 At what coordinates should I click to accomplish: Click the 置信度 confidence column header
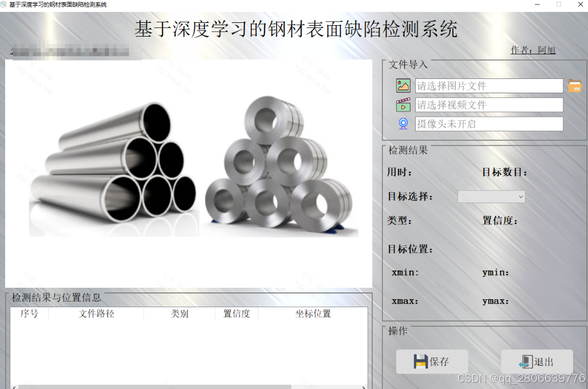coord(236,313)
